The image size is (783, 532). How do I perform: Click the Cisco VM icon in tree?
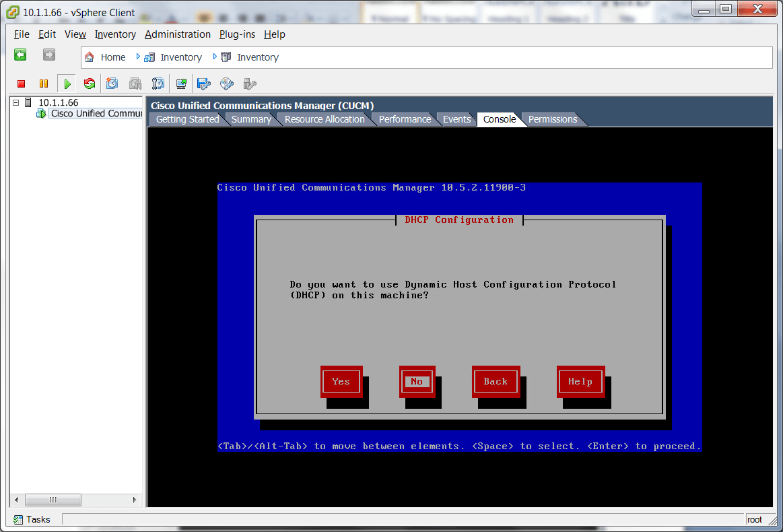pyautogui.click(x=41, y=113)
